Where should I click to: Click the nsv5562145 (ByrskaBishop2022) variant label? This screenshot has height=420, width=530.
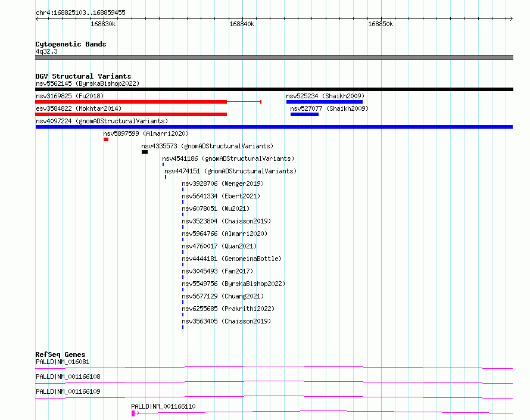pyautogui.click(x=88, y=83)
